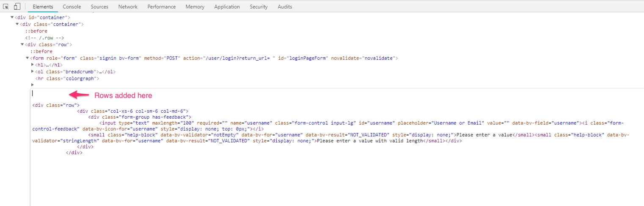Activate the inspect element picker icon
Screen dimensions: 644x206
(6, 6)
